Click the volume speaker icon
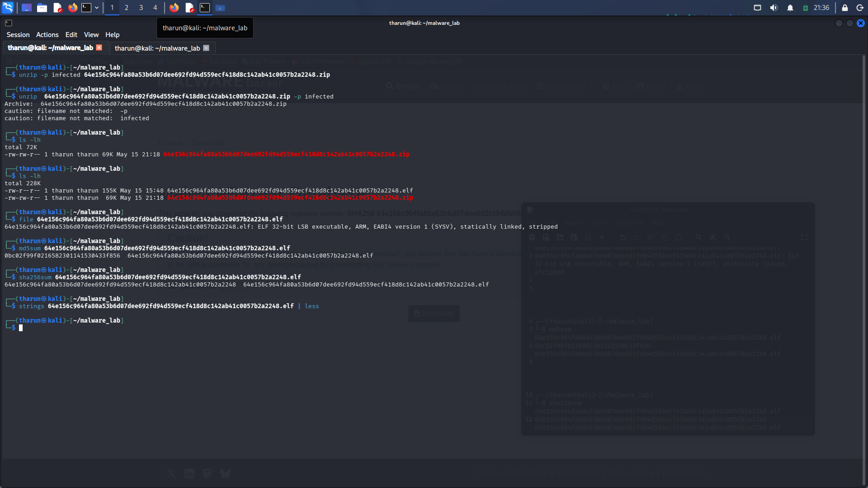 774,8
